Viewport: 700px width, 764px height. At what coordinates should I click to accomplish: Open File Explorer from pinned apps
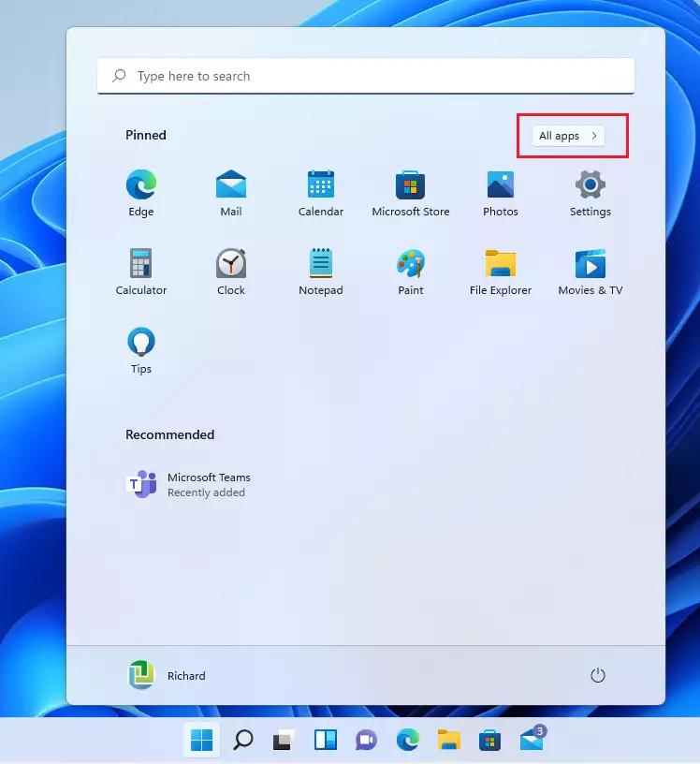coord(501,272)
